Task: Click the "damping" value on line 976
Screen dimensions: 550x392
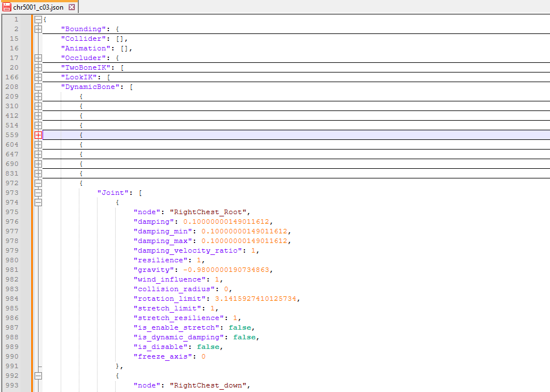Action: pos(226,221)
